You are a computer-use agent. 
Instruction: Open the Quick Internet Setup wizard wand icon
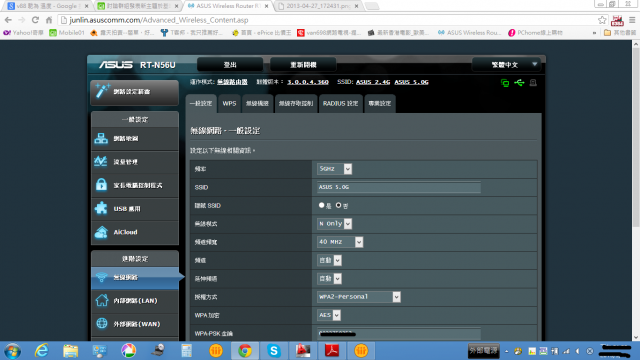pyautogui.click(x=102, y=91)
